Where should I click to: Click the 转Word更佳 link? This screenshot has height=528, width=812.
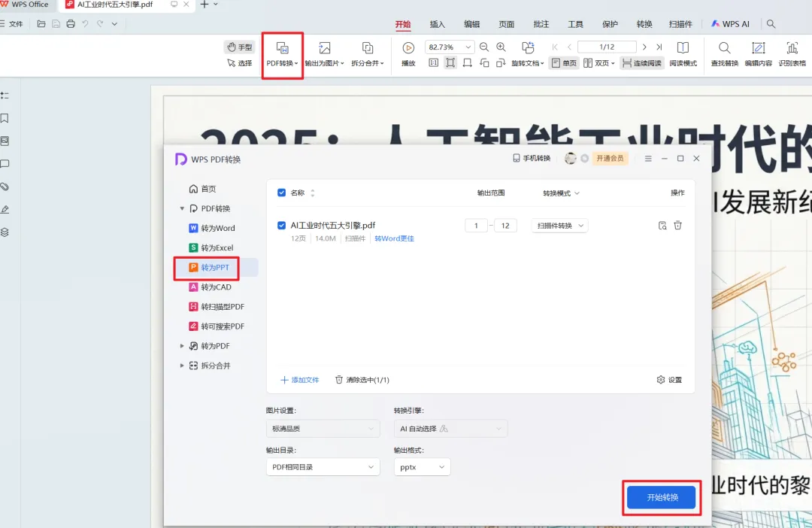pyautogui.click(x=394, y=238)
